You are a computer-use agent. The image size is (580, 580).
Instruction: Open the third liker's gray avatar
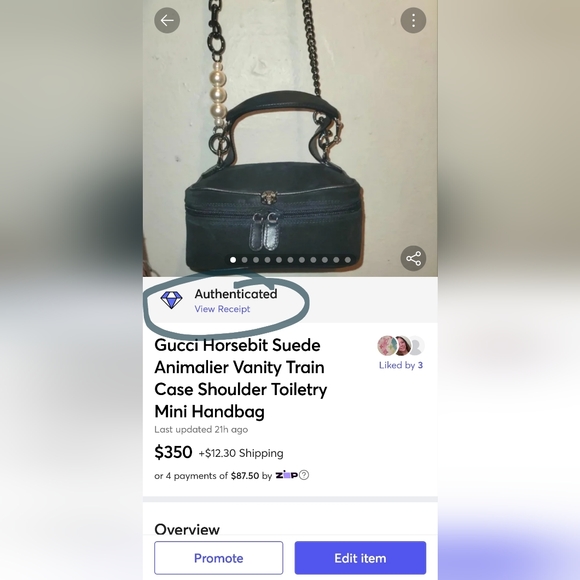(416, 345)
